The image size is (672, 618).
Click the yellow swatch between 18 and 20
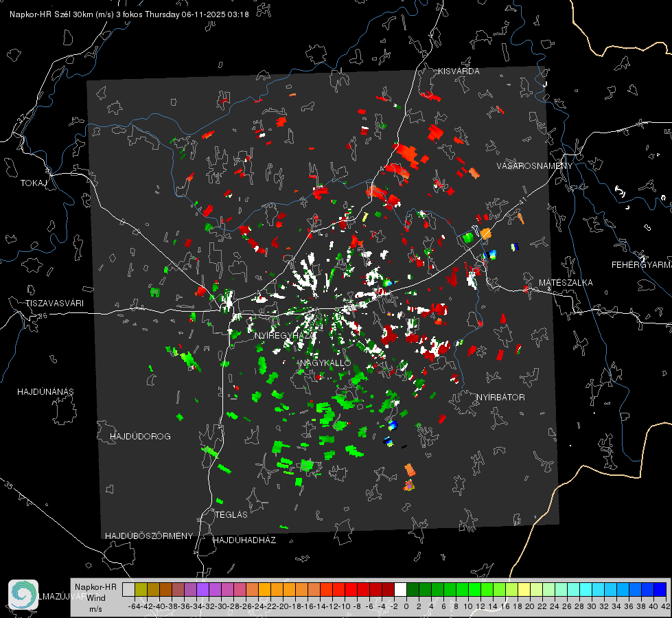tap(524, 589)
